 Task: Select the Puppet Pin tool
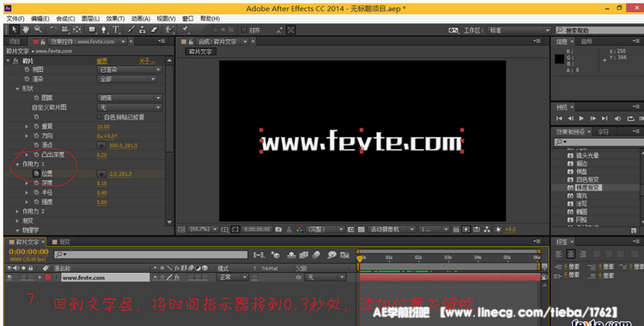[x=185, y=29]
